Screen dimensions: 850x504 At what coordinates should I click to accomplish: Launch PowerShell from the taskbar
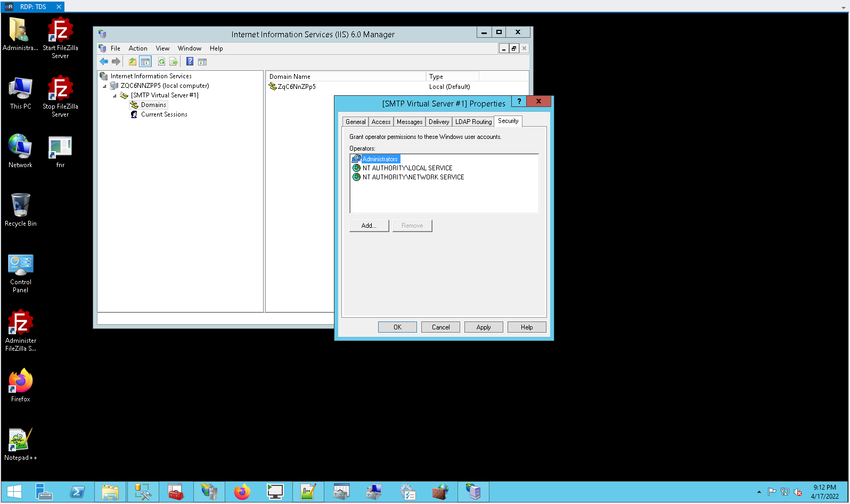[x=77, y=492]
